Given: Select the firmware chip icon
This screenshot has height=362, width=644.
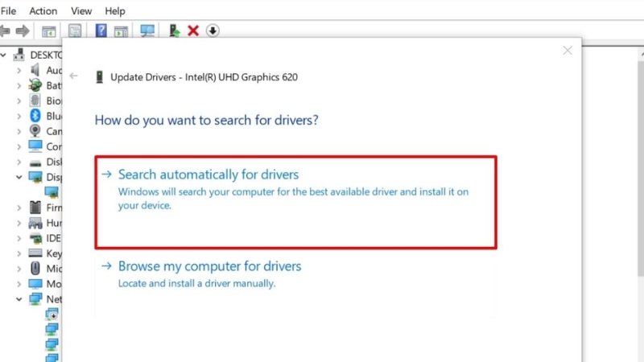Looking at the screenshot, I should pyautogui.click(x=35, y=208).
